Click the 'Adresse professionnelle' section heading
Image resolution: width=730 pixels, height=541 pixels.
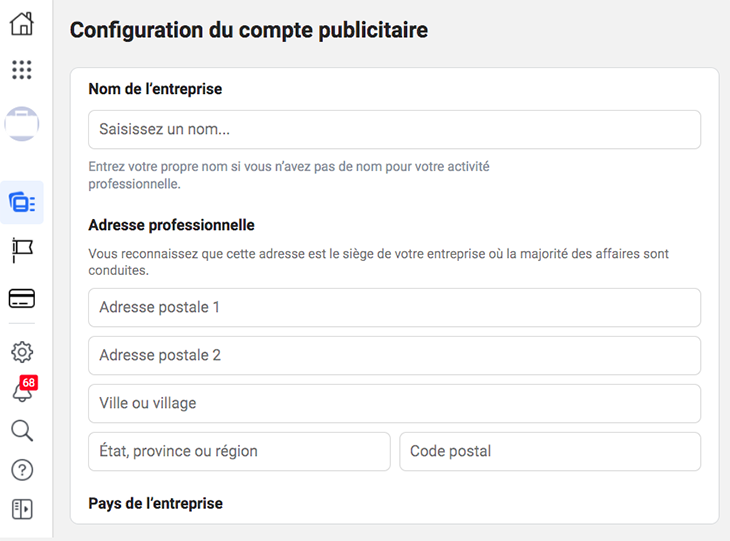click(x=171, y=225)
